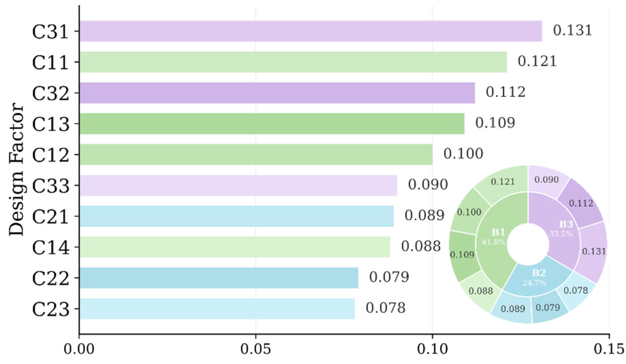Select the C13 bar valued 0.109

272,124
